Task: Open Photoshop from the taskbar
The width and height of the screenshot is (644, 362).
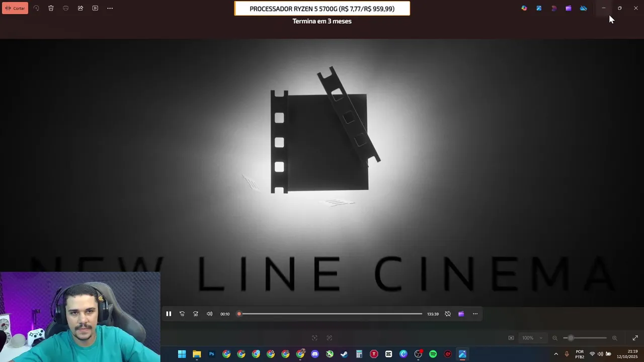Action: pyautogui.click(x=212, y=354)
